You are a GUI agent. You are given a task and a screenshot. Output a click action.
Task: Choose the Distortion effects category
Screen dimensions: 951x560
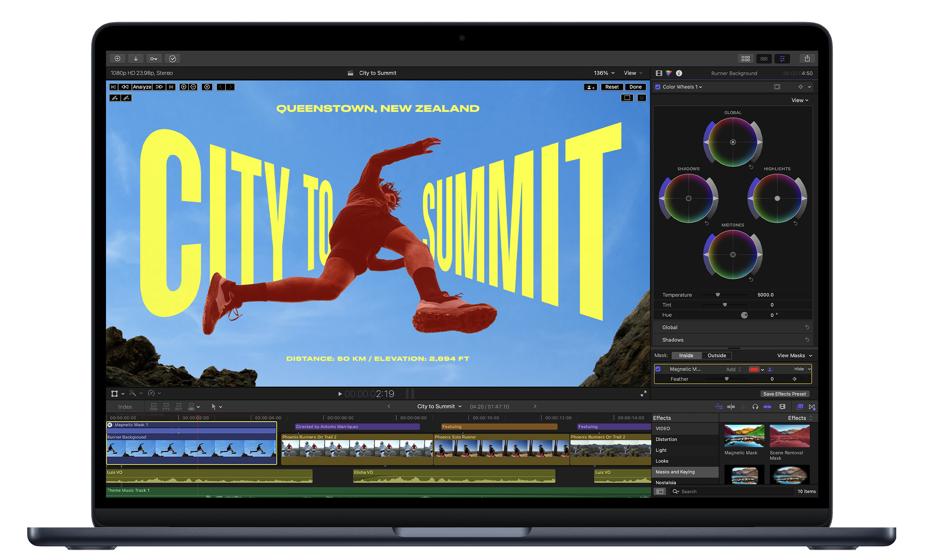pyautogui.click(x=666, y=439)
